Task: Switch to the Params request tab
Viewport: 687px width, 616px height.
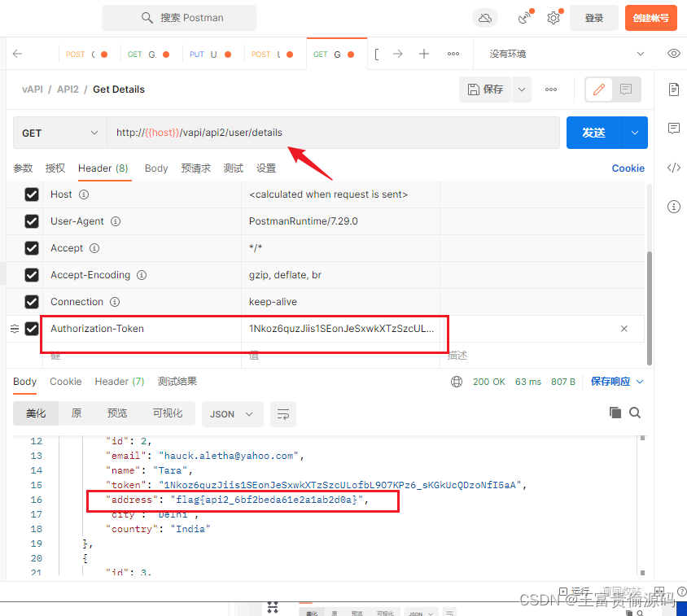Action: tap(23, 168)
